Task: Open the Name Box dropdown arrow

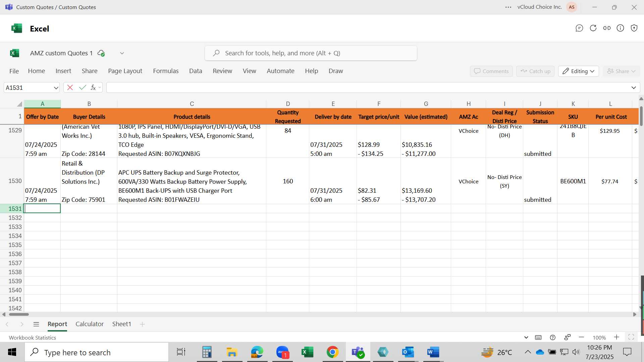Action: pos(56,88)
